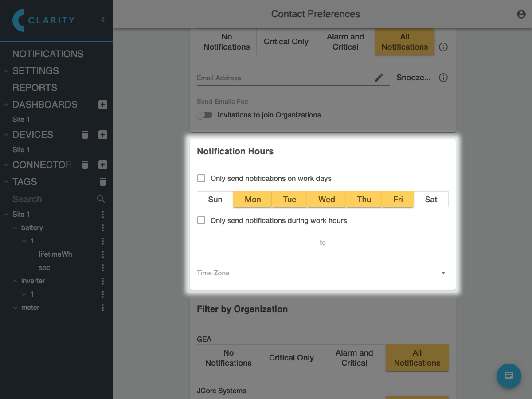Click the pencil icon to edit email address

click(x=379, y=78)
